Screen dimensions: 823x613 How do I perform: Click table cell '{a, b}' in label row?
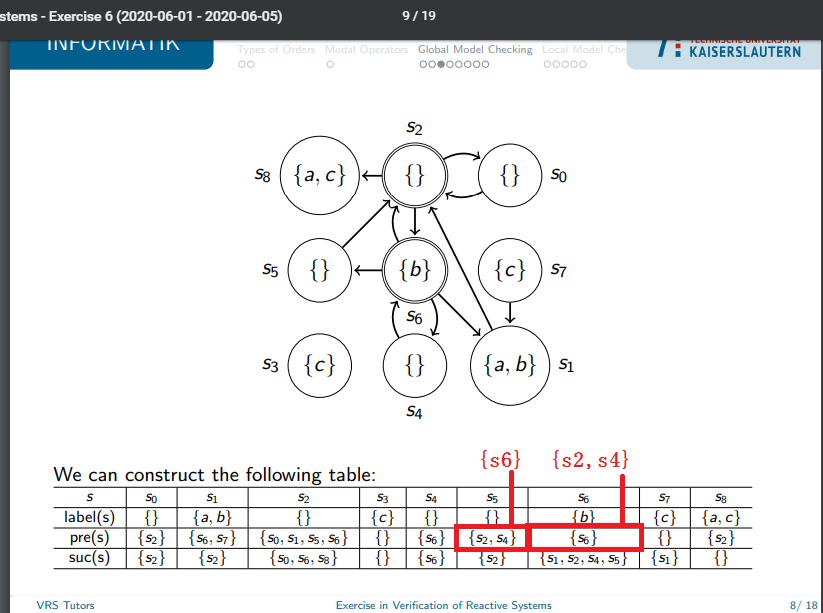click(x=212, y=518)
